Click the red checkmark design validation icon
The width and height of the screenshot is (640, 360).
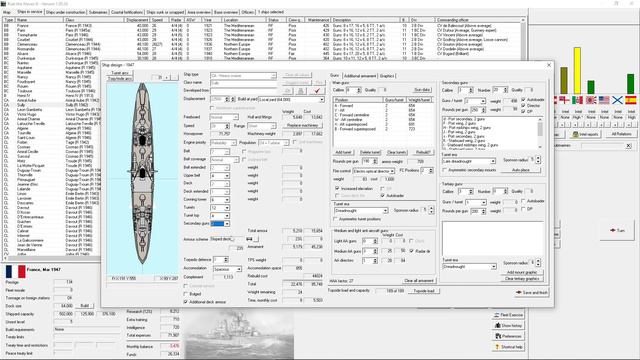pyautogui.click(x=317, y=91)
